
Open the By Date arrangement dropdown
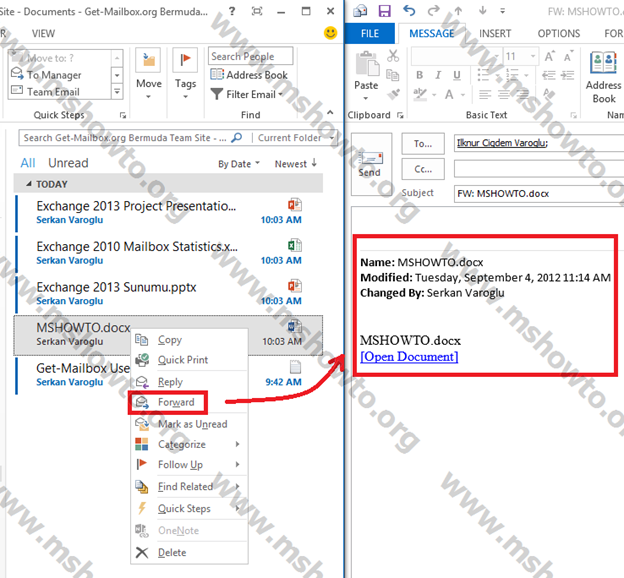tap(239, 164)
